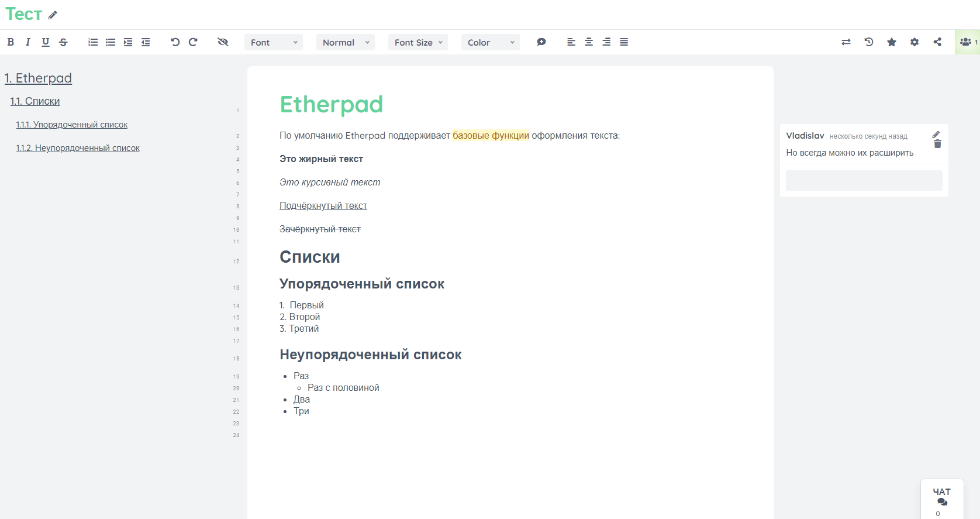Insert an ordered numbered list
This screenshot has width=980, height=519.
tap(93, 42)
